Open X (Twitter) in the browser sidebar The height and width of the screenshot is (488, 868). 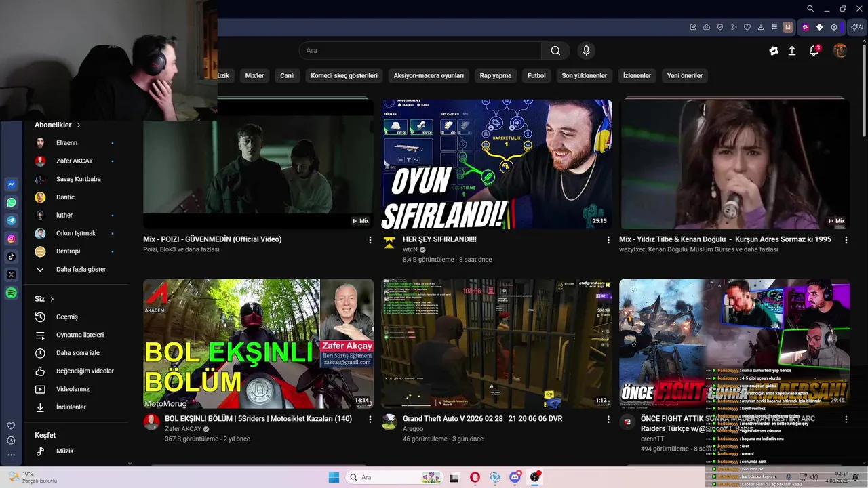tap(12, 274)
